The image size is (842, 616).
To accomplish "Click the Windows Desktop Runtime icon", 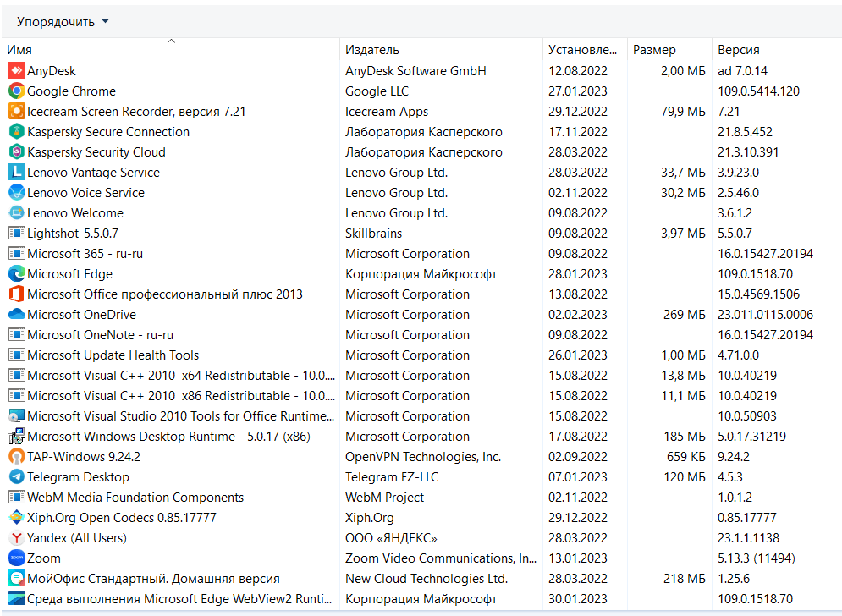I will tap(17, 436).
